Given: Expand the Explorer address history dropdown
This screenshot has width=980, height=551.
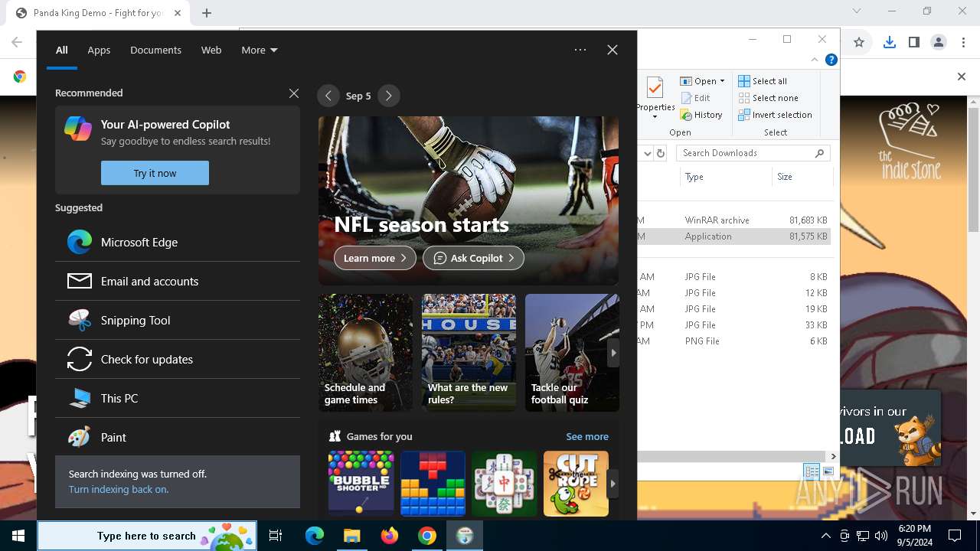Looking at the screenshot, I should point(648,153).
